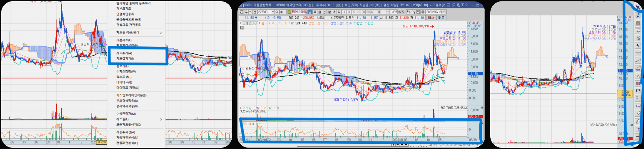Select the 월 monthly period toggle
Screen dimensions: 644x149
pos(320,12)
